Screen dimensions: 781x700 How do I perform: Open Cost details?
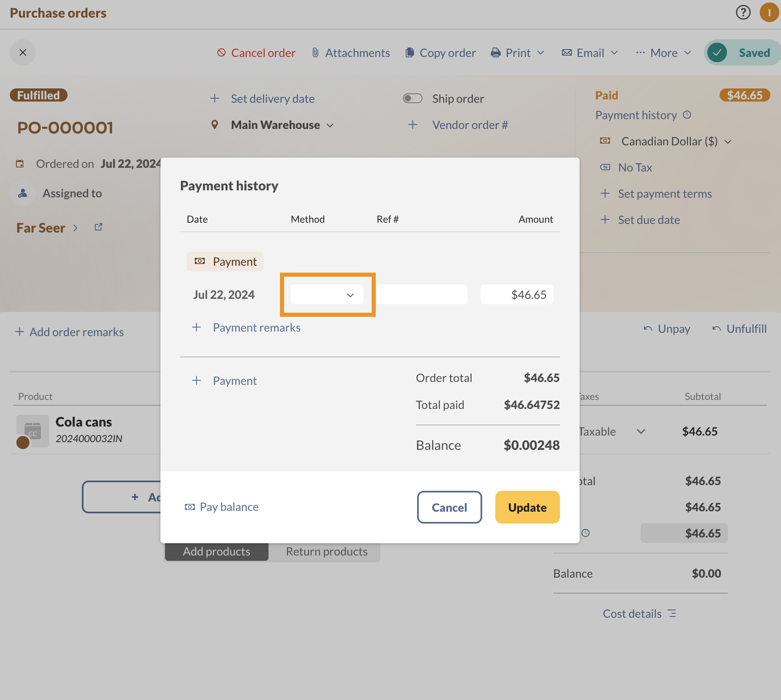point(639,614)
